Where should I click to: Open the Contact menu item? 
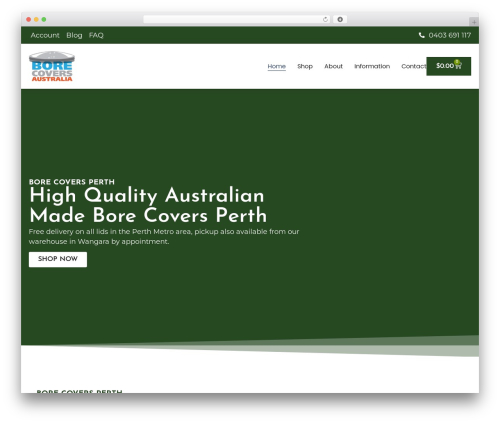click(x=414, y=66)
